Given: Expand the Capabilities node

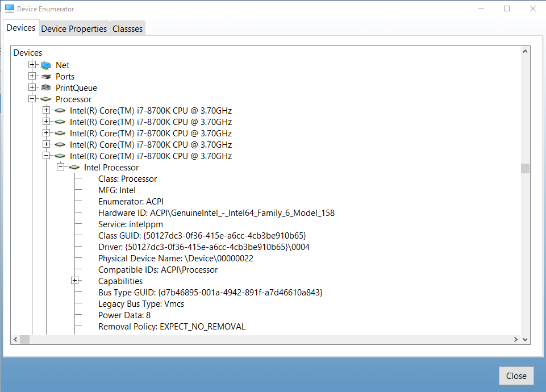Looking at the screenshot, I should coord(74,281).
